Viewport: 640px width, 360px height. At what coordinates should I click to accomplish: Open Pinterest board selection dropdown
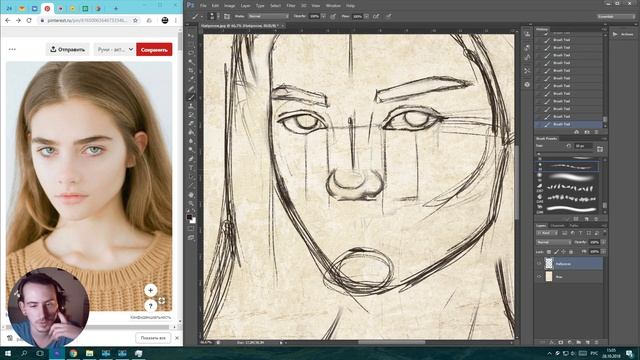click(115, 49)
